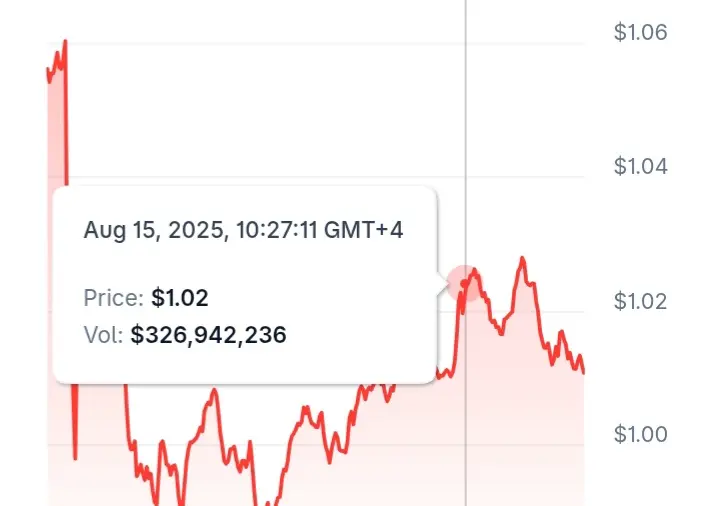720x506 pixels.
Task: Click the volume figure $326,942,236
Action: [x=208, y=334]
